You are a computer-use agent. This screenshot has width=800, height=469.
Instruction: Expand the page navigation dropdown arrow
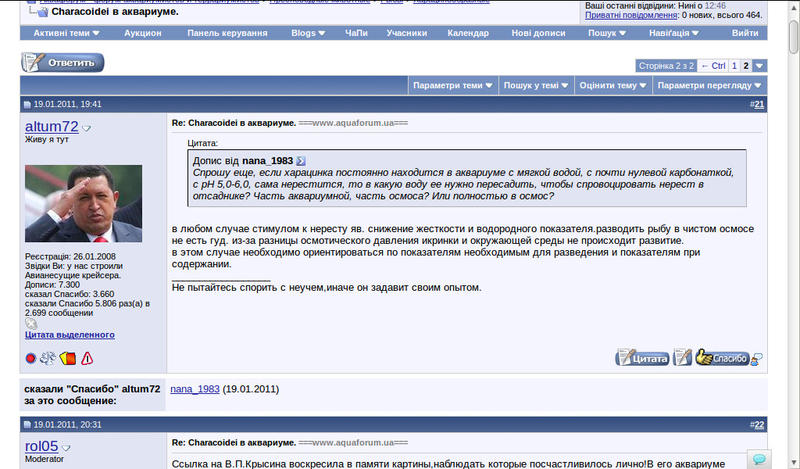coord(760,66)
